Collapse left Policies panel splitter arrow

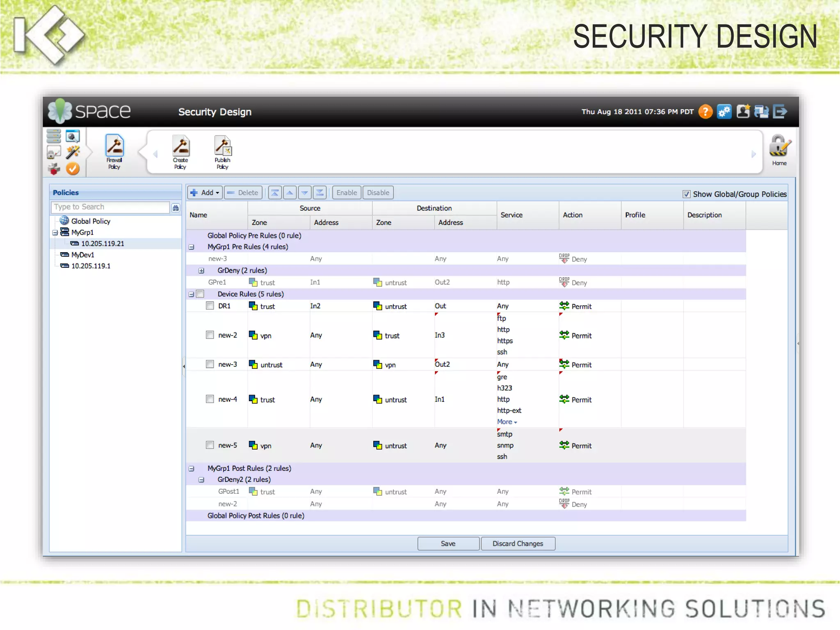pos(184,366)
